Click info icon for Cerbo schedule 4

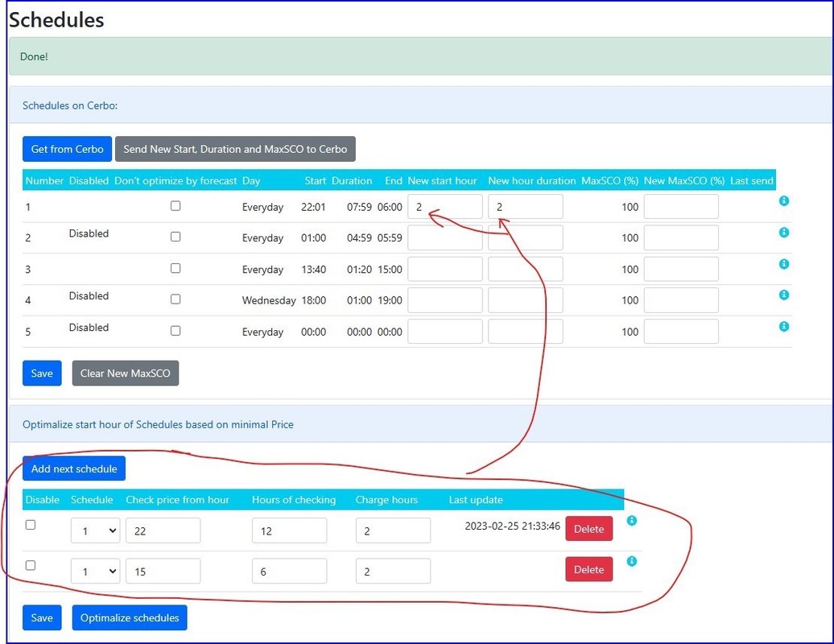point(784,295)
